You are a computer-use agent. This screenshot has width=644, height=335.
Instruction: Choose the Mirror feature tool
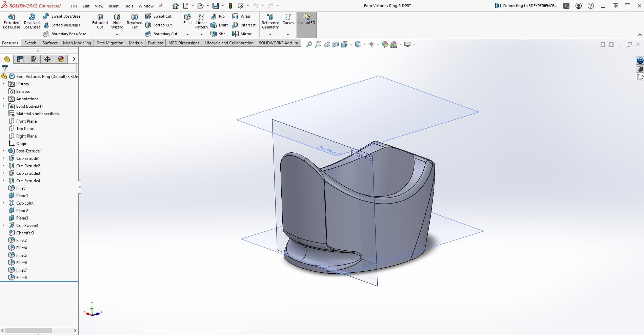242,34
